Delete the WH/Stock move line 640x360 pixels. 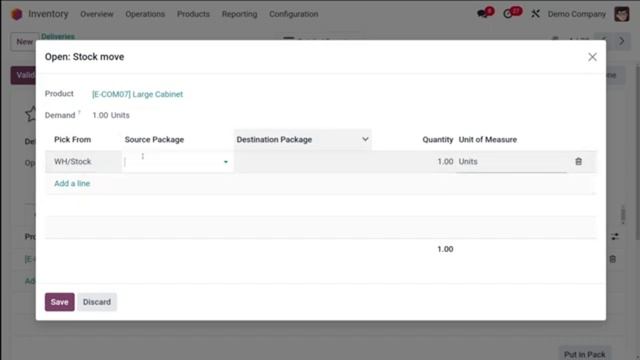click(x=578, y=162)
